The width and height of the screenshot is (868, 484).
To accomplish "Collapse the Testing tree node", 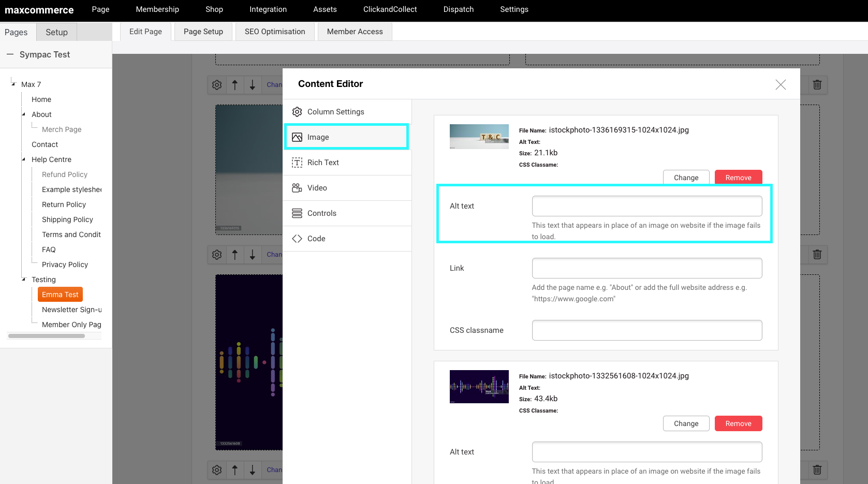I will [24, 280].
